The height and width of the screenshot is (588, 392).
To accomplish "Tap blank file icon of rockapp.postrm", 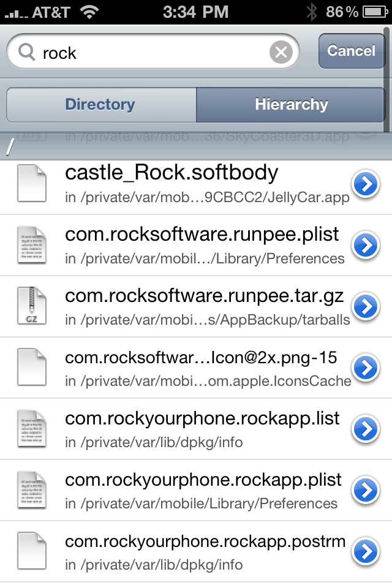I will (32, 551).
